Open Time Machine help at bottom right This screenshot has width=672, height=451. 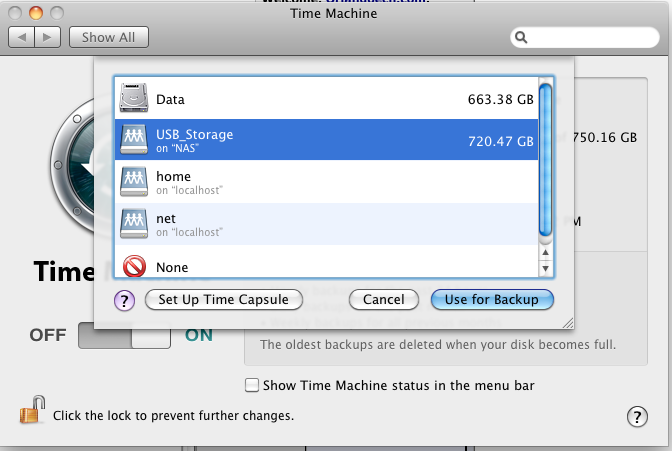click(x=637, y=416)
